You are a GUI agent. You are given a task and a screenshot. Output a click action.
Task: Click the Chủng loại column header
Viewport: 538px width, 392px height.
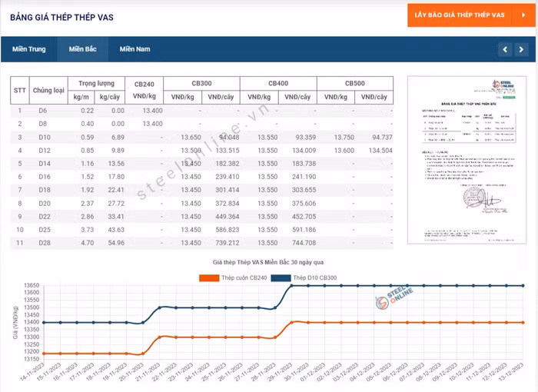(48, 90)
